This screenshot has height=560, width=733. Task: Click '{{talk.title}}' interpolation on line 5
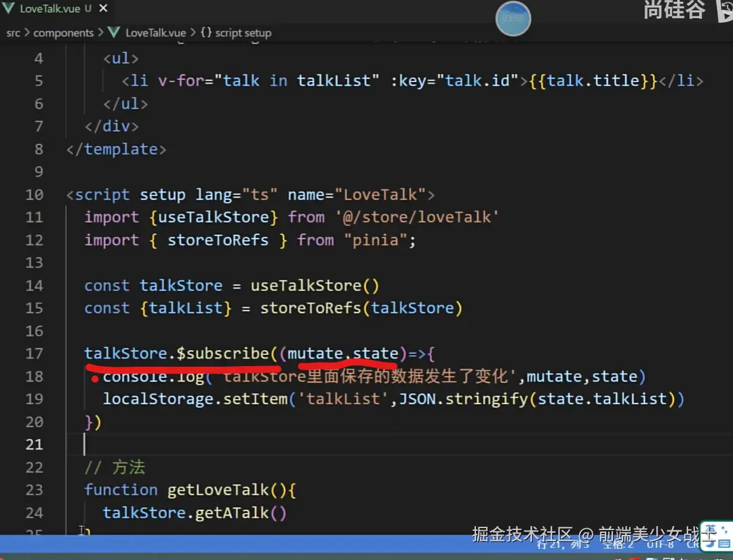593,81
